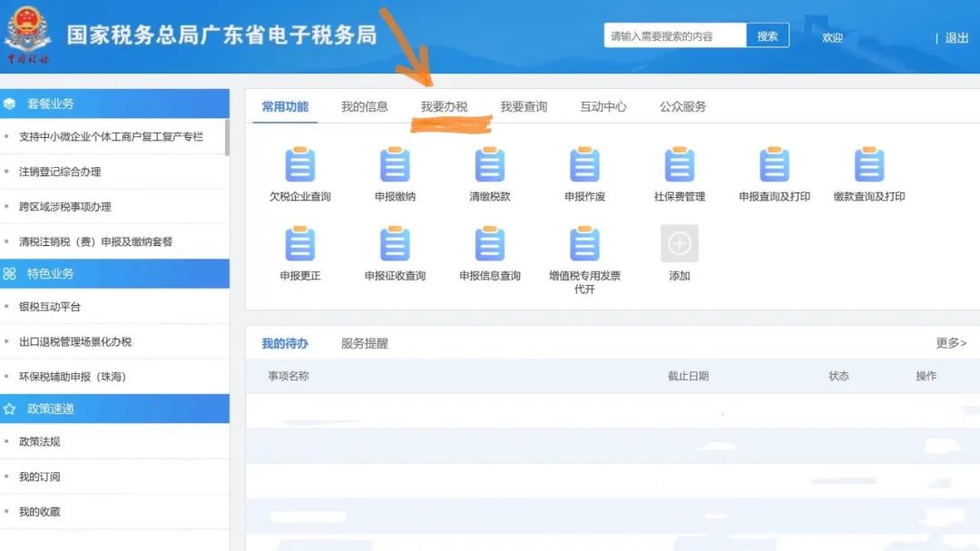Open the 清缴税款 clipboard icon
The image size is (980, 551).
[x=490, y=164]
